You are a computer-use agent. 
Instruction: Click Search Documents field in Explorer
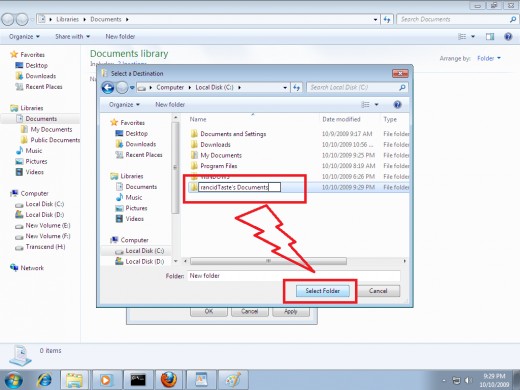click(457, 19)
